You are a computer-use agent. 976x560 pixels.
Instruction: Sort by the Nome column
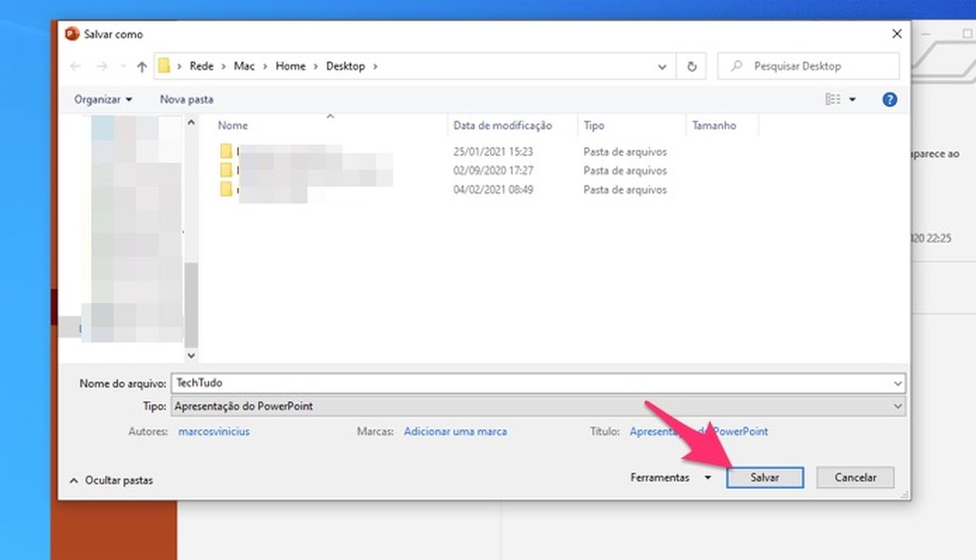(233, 126)
